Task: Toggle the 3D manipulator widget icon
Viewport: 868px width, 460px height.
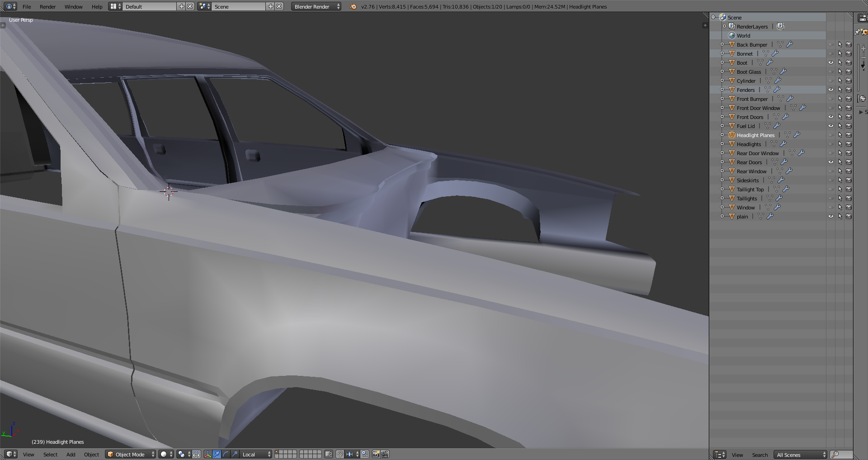Action: pos(208,454)
